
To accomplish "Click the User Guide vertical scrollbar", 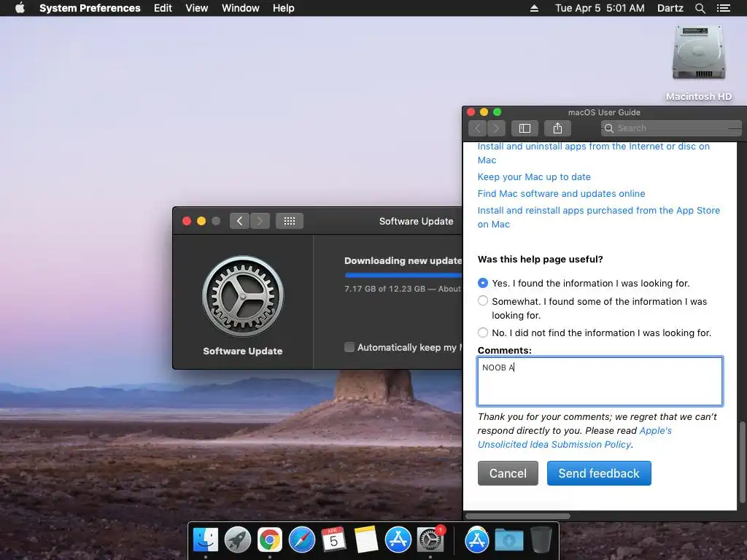I will point(742,462).
